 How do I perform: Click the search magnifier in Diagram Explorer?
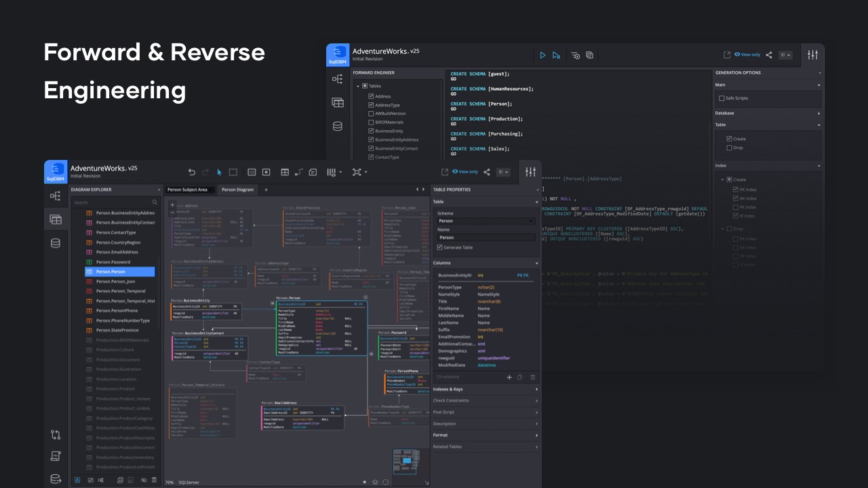(x=155, y=202)
